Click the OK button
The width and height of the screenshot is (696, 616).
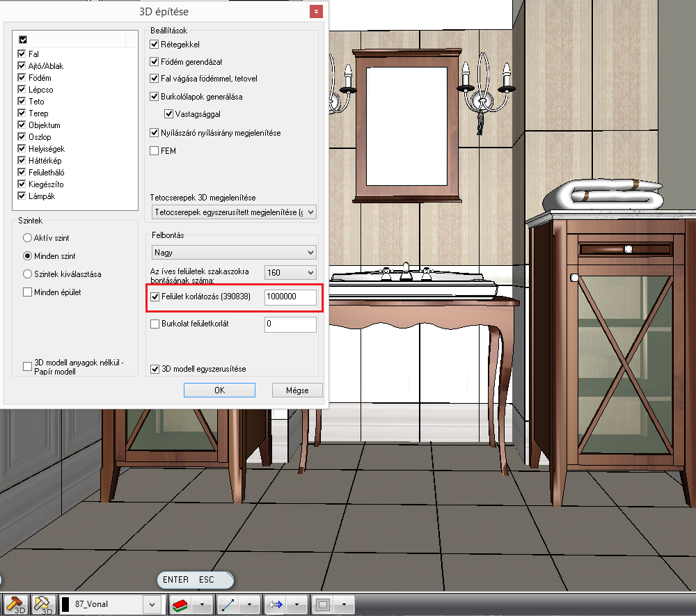[219, 390]
